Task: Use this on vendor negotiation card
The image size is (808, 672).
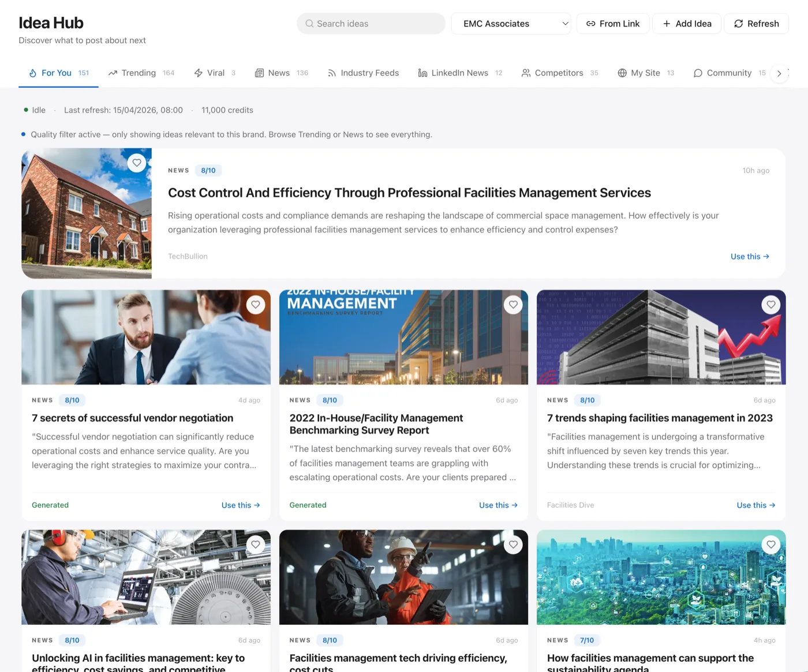Action: 241,505
